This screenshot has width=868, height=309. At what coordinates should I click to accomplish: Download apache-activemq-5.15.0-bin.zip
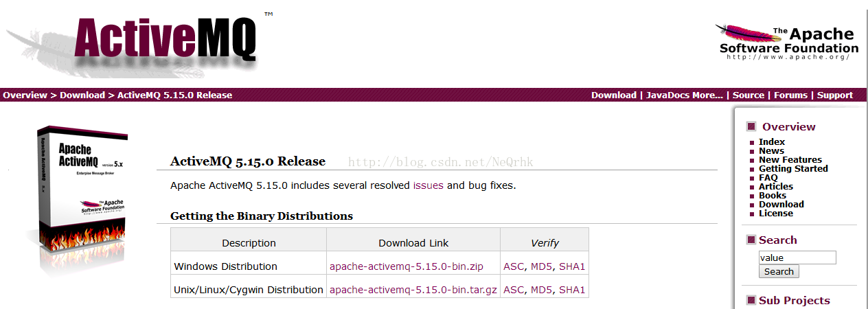(x=407, y=266)
